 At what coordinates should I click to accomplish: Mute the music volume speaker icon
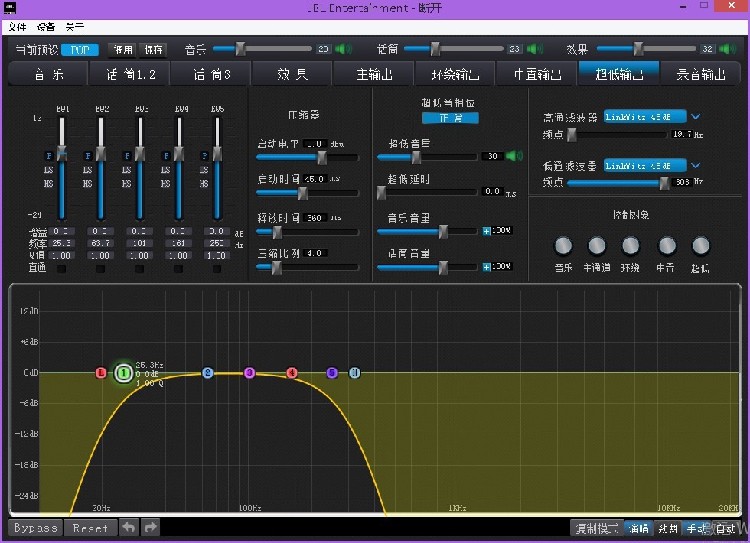coord(342,48)
